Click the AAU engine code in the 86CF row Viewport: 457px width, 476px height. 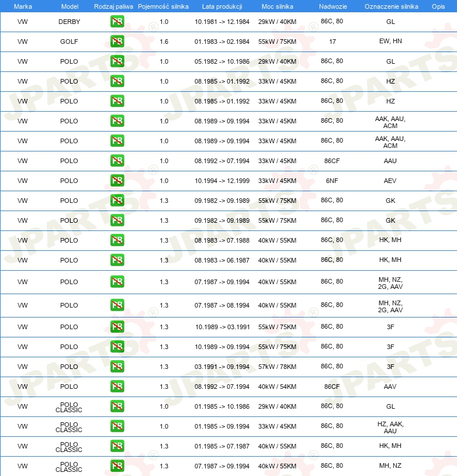tap(390, 161)
